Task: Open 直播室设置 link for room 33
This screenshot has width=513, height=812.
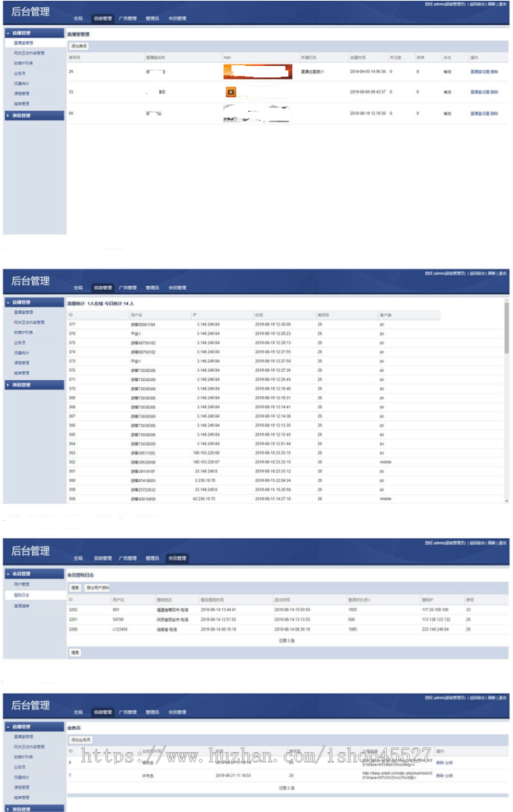Action: [480, 92]
